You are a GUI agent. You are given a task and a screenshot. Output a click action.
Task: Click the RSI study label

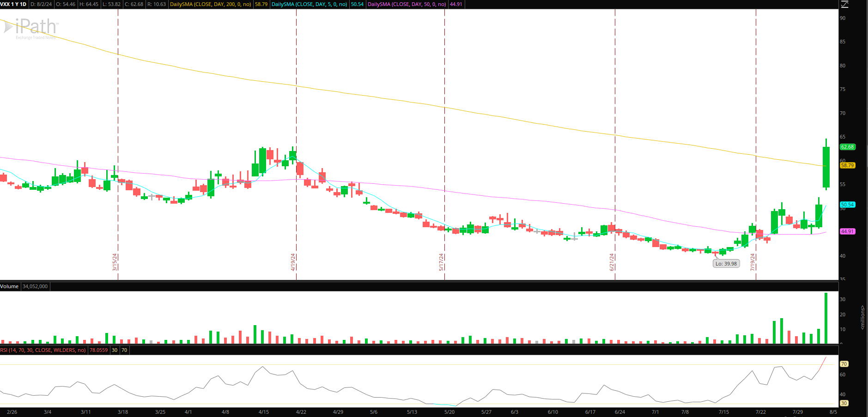(43, 350)
